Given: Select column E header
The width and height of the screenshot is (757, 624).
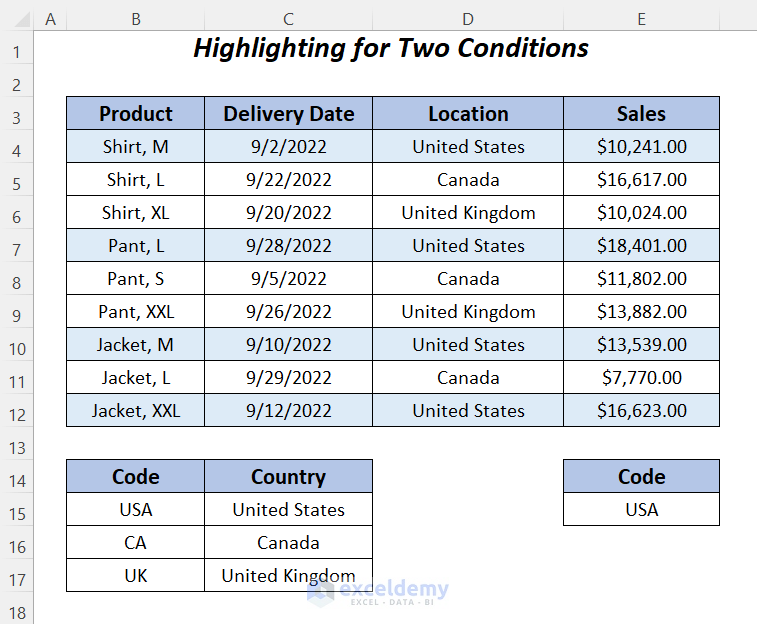Looking at the screenshot, I should point(641,18).
